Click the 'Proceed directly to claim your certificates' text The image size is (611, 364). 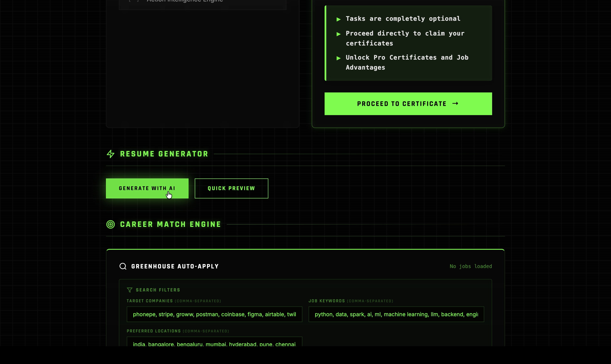pos(405,38)
